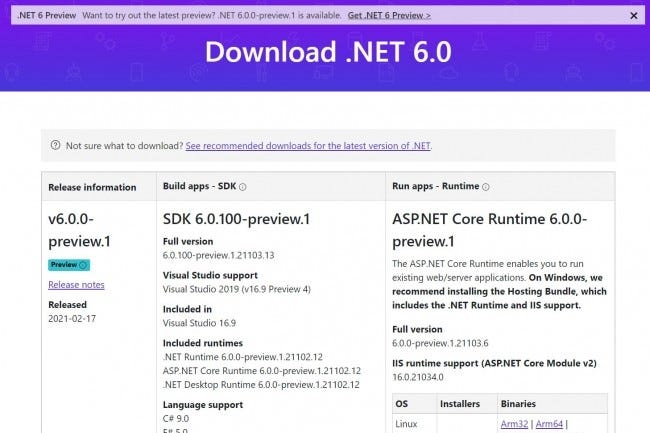Open the Get .NET 6 Preview link
Screen dimensions: 650x433
389,15
